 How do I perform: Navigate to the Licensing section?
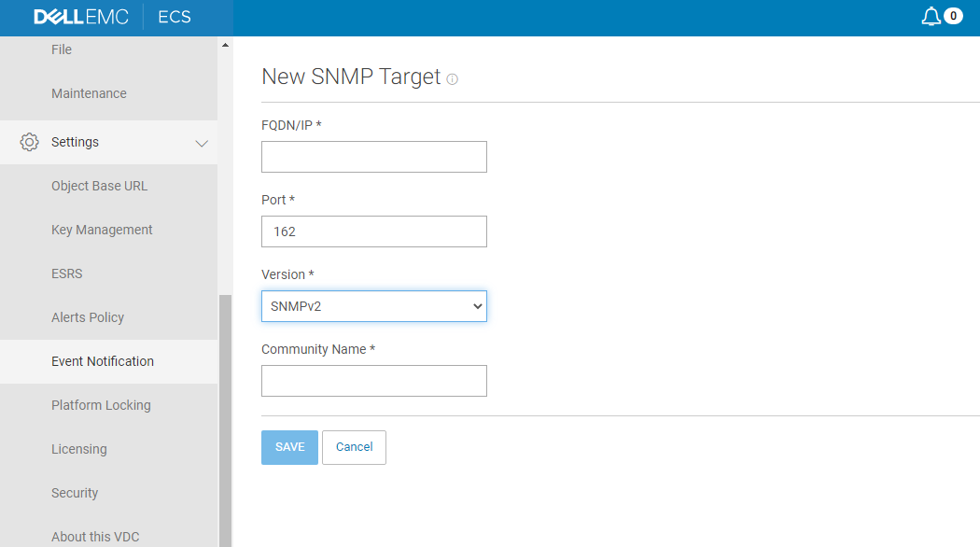(78, 449)
